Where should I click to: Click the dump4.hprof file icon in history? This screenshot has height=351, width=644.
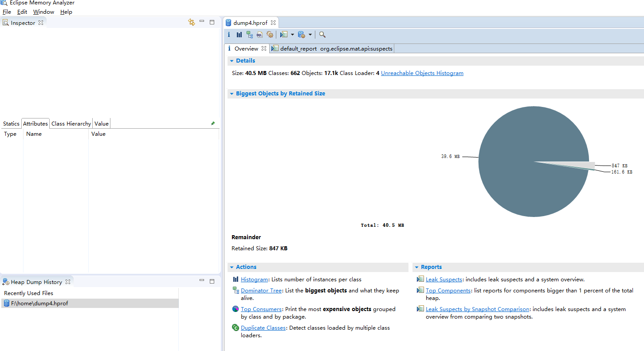point(7,303)
